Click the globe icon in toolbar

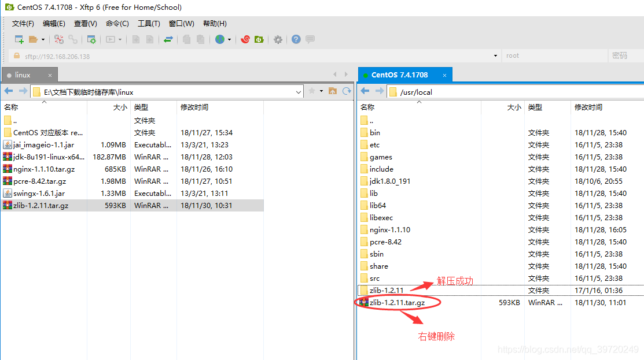tap(220, 39)
